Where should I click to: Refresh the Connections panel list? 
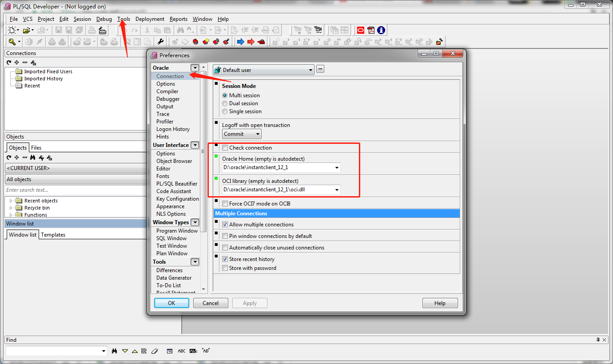pos(9,63)
